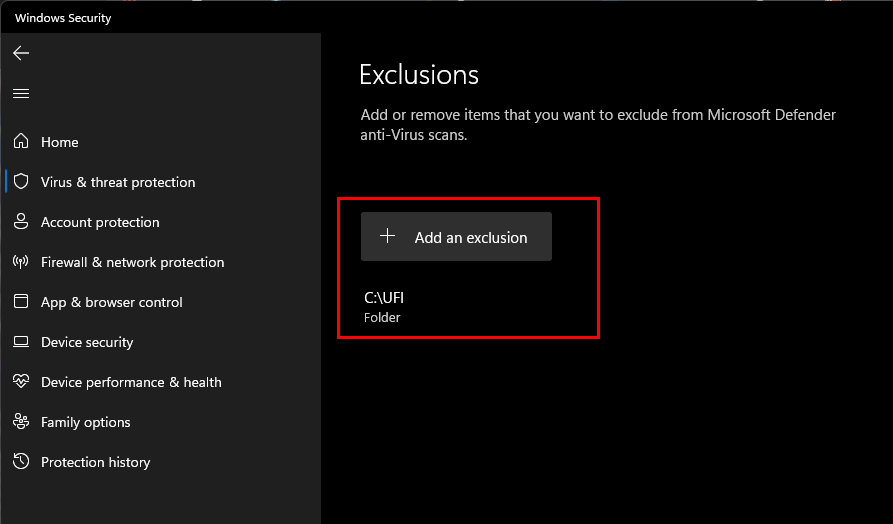Click the Device security laptop icon
This screenshot has width=893, height=524.
21,342
